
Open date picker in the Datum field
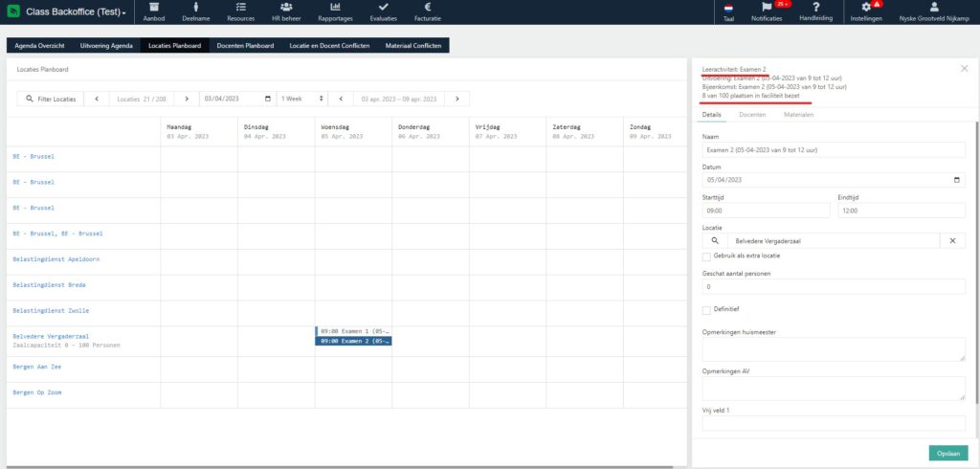click(958, 179)
